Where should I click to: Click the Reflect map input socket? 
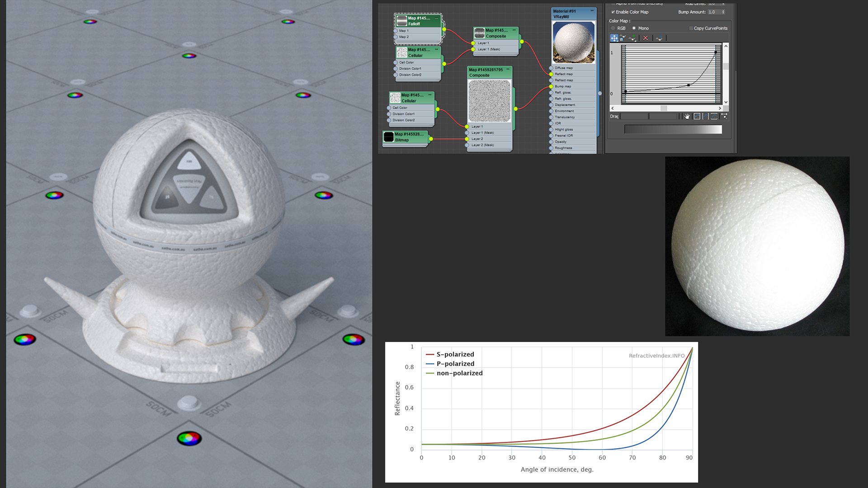click(x=551, y=74)
